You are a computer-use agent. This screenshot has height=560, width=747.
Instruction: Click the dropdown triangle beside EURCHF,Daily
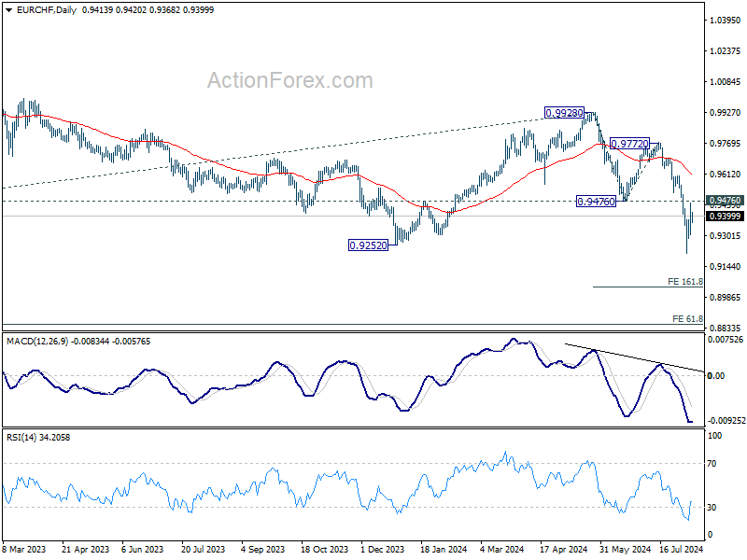pos(8,10)
